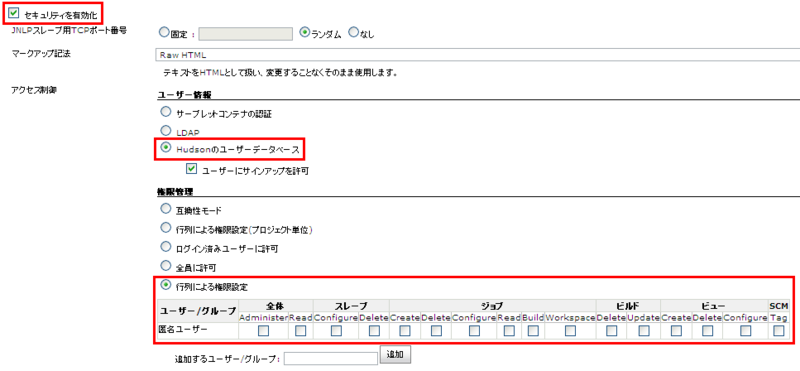Toggle the セキュリティを有効化 checkbox
Screen dimensions: 800x371
coord(14,13)
